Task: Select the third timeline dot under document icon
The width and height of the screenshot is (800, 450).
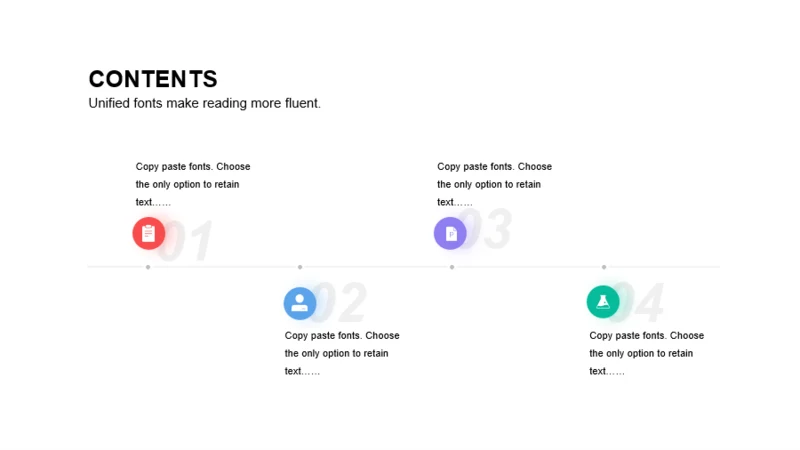Action: pos(452,267)
